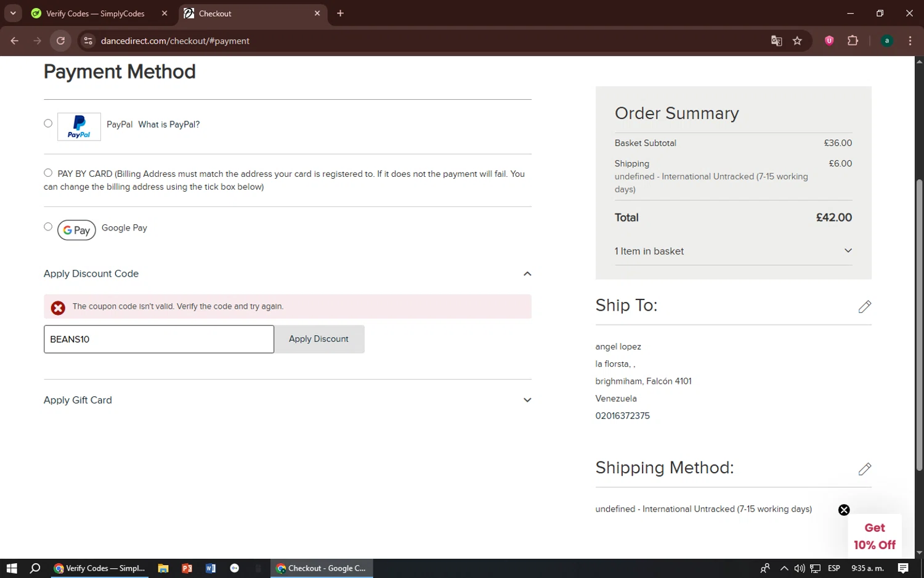Click the phone number 02016372375

coord(622,416)
